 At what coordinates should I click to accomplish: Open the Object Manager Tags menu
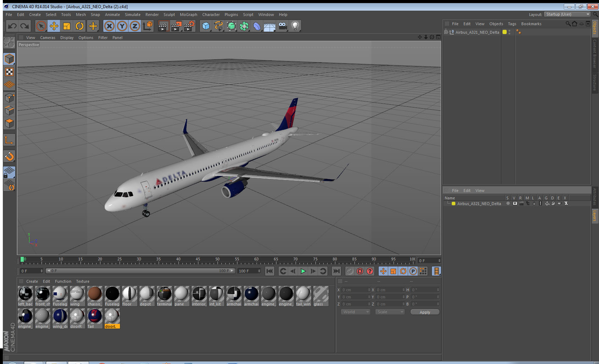pyautogui.click(x=512, y=24)
